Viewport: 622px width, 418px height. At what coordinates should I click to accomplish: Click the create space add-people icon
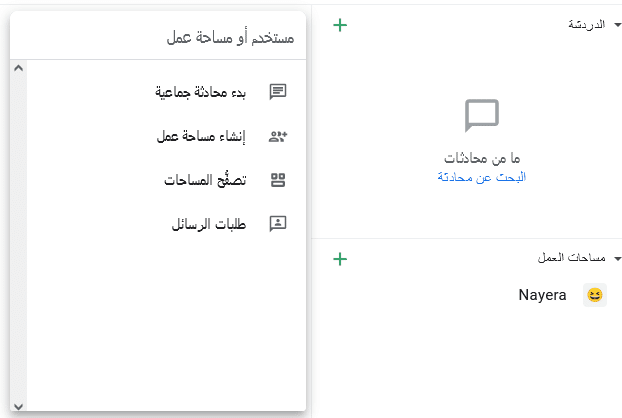click(278, 136)
